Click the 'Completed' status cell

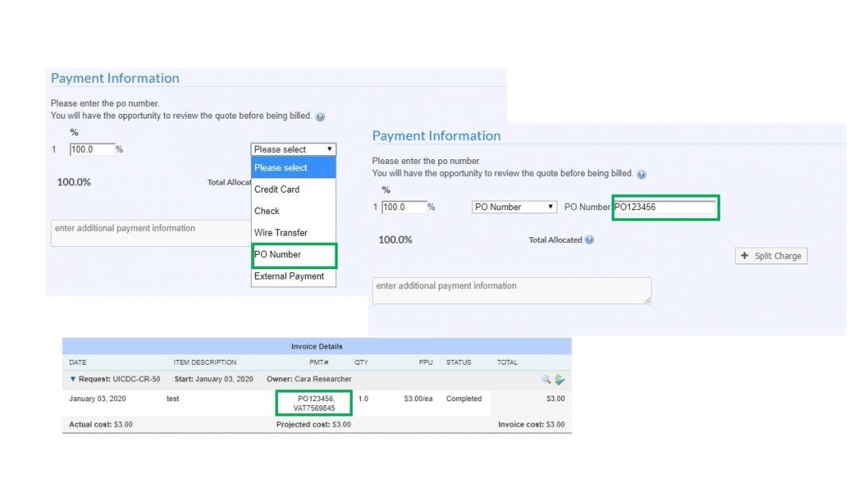coord(464,398)
